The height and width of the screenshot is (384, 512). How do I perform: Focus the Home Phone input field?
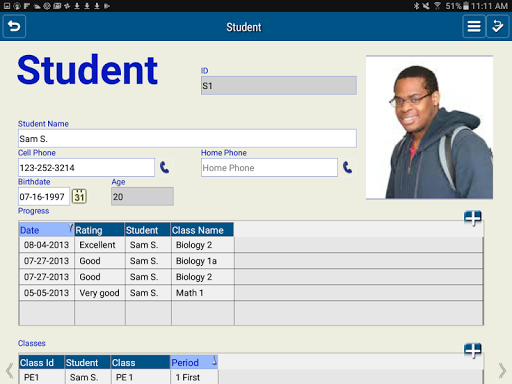[269, 167]
